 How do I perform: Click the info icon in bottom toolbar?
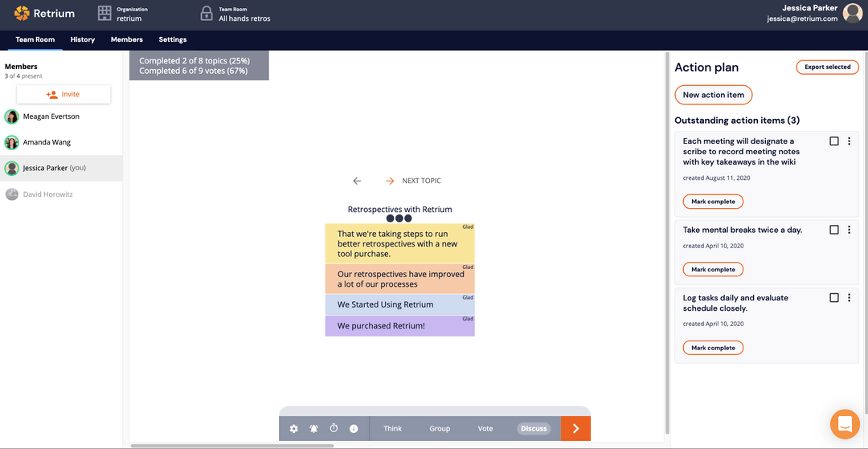coord(354,429)
